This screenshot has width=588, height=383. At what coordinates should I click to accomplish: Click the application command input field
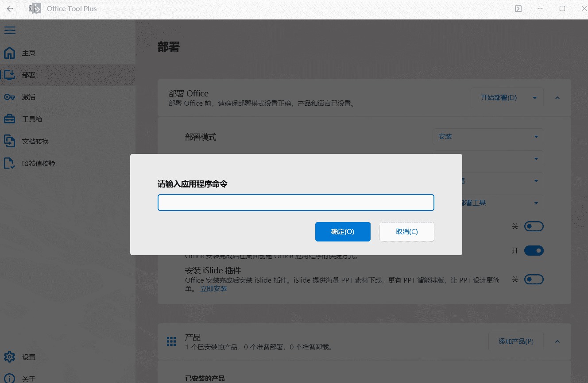(296, 202)
